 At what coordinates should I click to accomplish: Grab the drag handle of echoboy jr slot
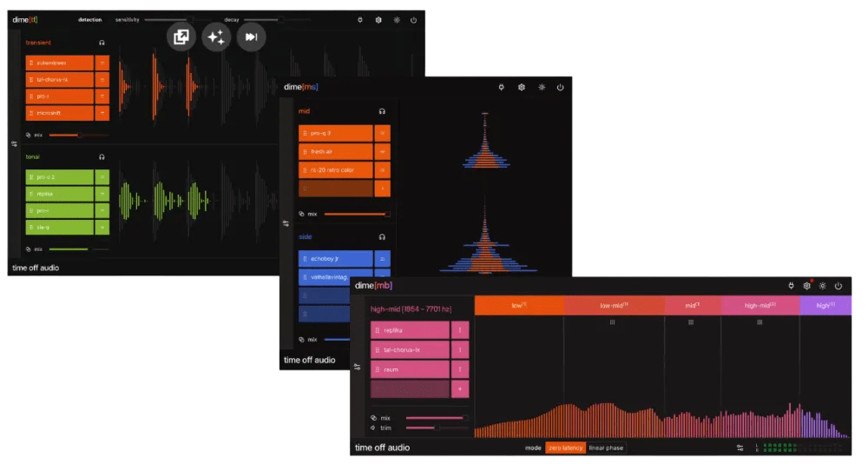305,259
